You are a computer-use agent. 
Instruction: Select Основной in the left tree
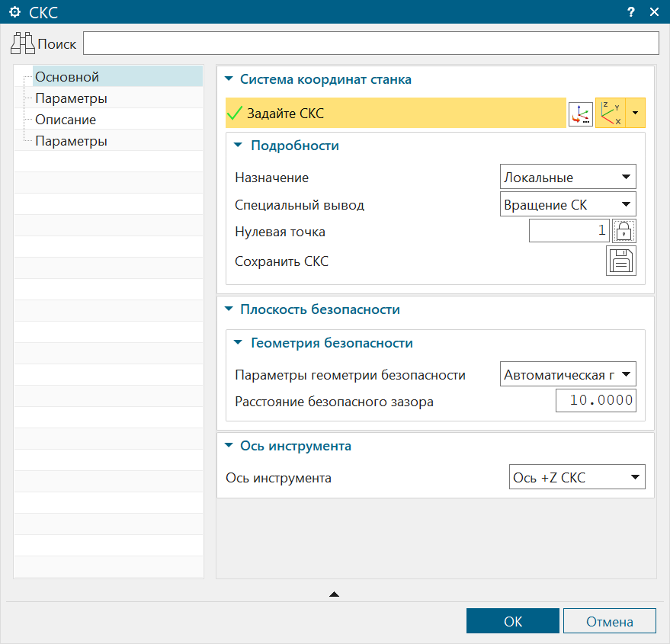click(67, 77)
